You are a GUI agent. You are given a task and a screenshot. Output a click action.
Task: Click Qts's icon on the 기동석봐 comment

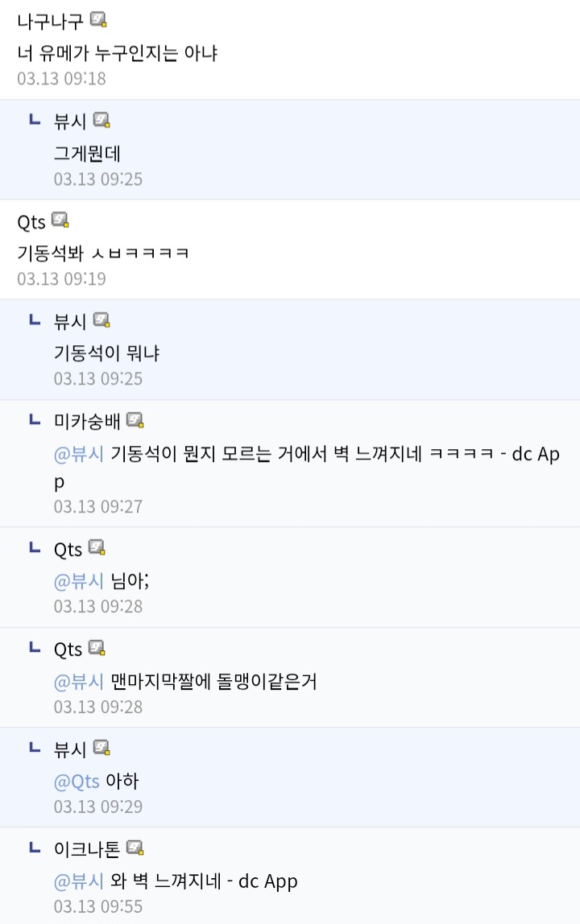tap(60, 220)
